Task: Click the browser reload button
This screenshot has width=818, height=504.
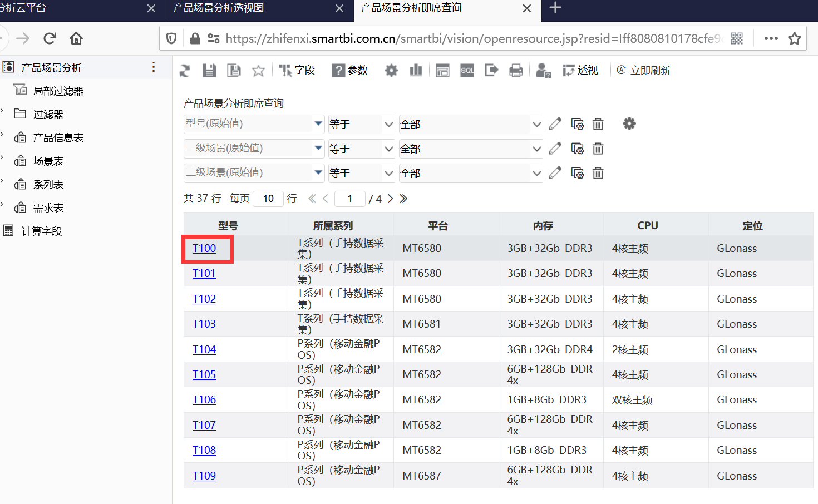Action: tap(50, 38)
